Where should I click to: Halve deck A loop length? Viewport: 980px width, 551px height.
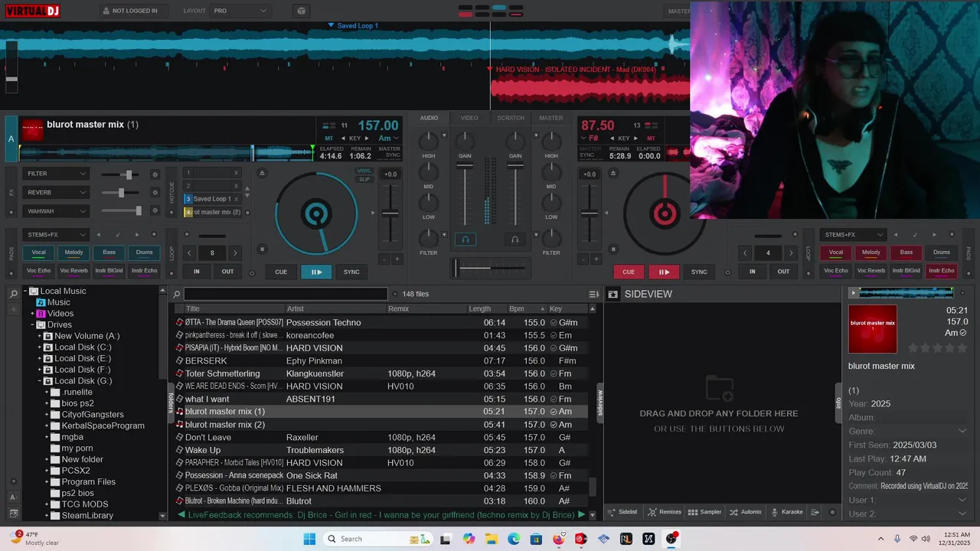point(189,253)
